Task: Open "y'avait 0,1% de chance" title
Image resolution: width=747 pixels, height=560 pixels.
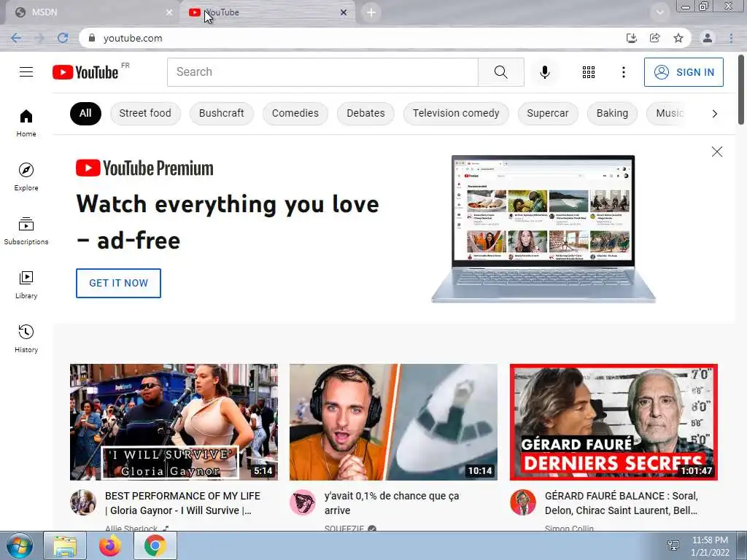Action: click(392, 503)
